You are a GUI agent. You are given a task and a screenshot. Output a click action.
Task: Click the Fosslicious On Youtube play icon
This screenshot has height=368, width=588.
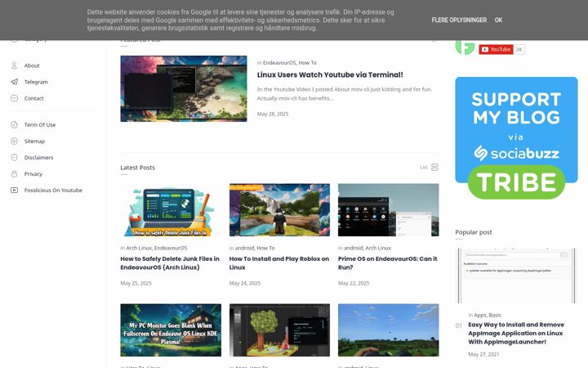14,190
